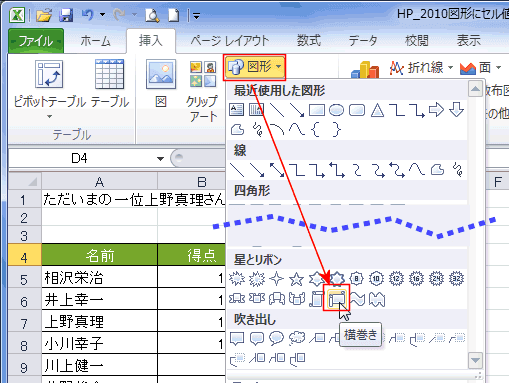Select the 挿入 tab
The width and height of the screenshot is (509, 383).
pos(151,41)
